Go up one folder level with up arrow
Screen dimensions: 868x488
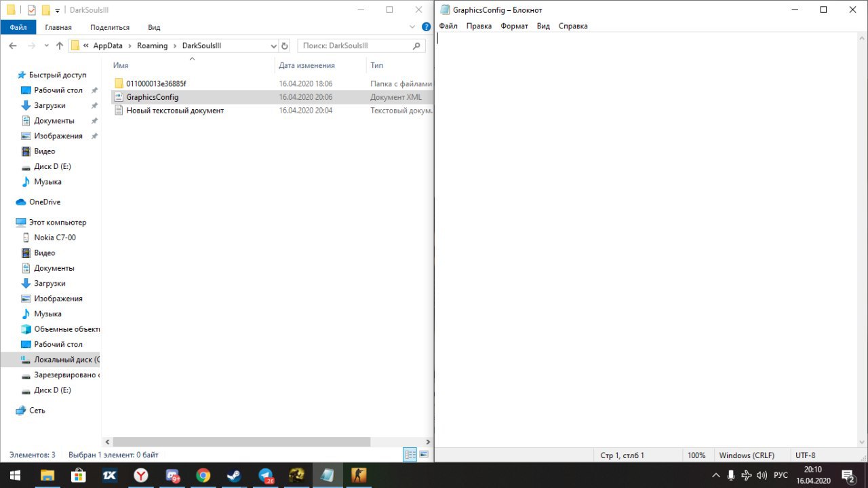[x=59, y=45]
